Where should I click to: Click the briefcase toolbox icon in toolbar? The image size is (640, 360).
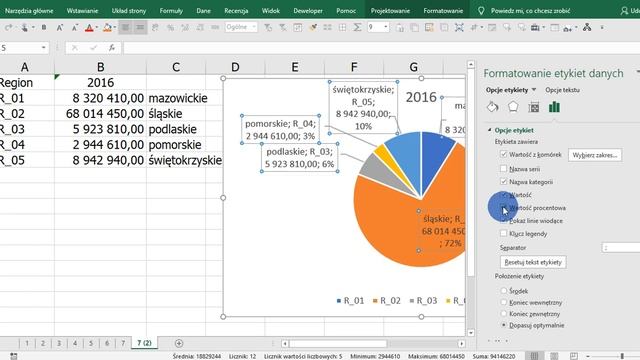click(535, 27)
